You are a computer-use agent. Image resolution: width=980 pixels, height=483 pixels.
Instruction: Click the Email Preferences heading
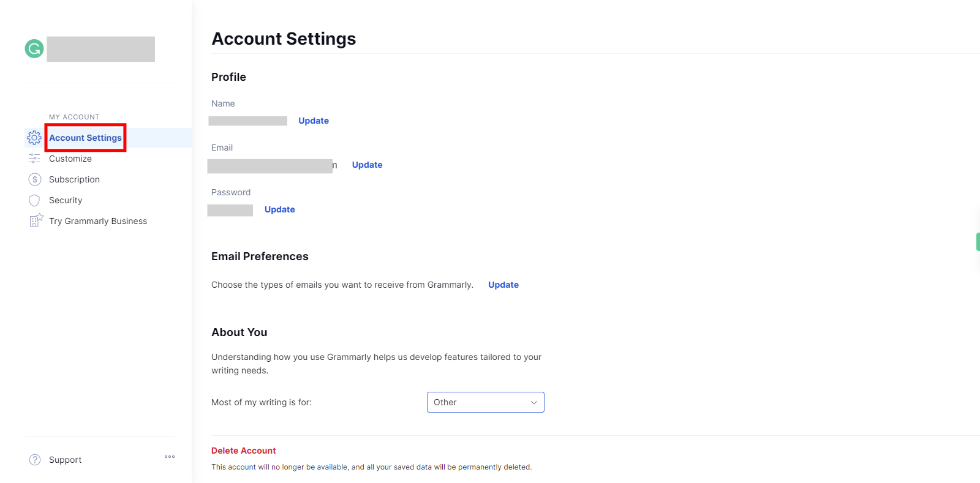(x=260, y=256)
